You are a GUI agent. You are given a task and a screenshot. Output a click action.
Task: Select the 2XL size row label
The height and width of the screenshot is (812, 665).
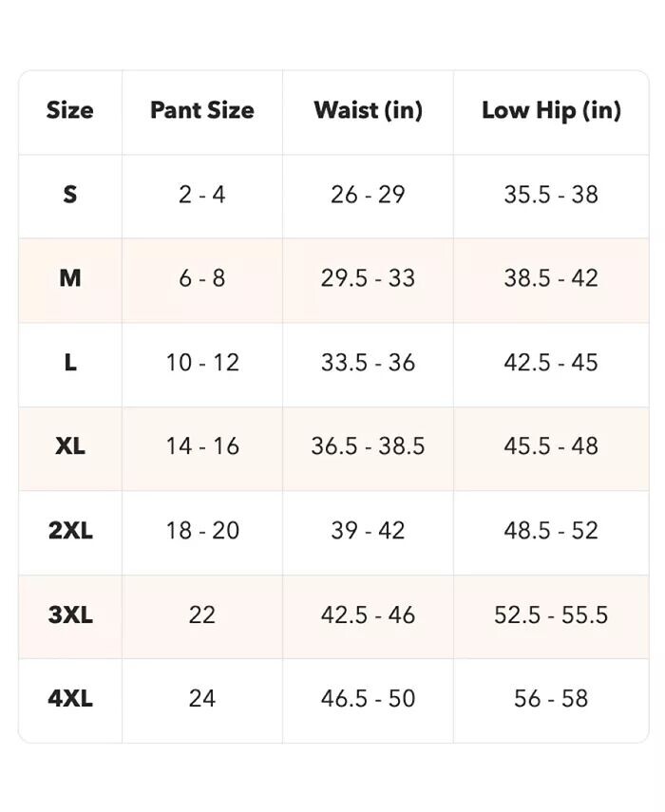point(70,530)
